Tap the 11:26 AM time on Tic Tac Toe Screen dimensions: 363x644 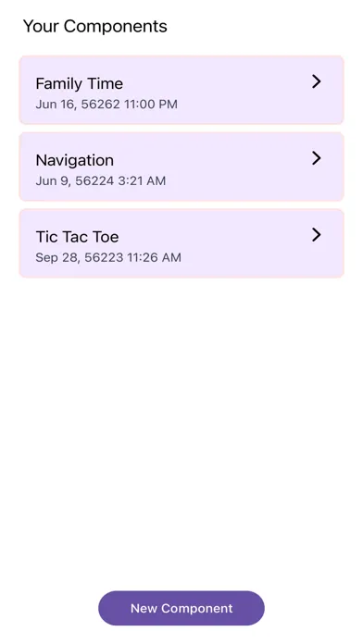(x=154, y=257)
